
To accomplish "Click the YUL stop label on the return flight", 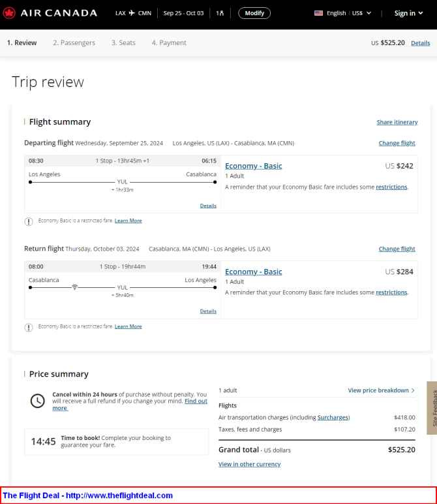I will pos(123,287).
